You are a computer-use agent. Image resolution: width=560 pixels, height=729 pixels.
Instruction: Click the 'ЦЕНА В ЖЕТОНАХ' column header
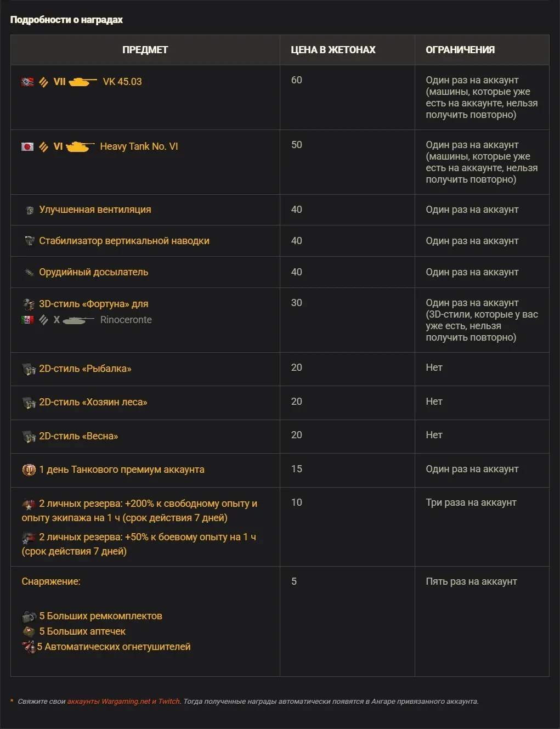point(333,50)
